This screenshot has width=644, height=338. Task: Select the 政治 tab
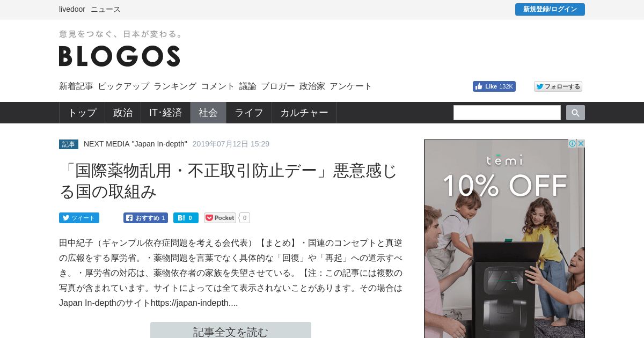point(123,113)
